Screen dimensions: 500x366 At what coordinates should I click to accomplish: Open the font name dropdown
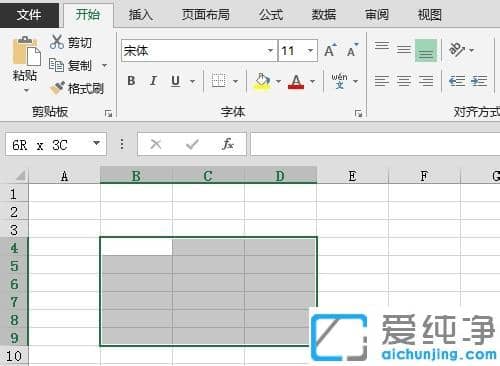[x=270, y=51]
